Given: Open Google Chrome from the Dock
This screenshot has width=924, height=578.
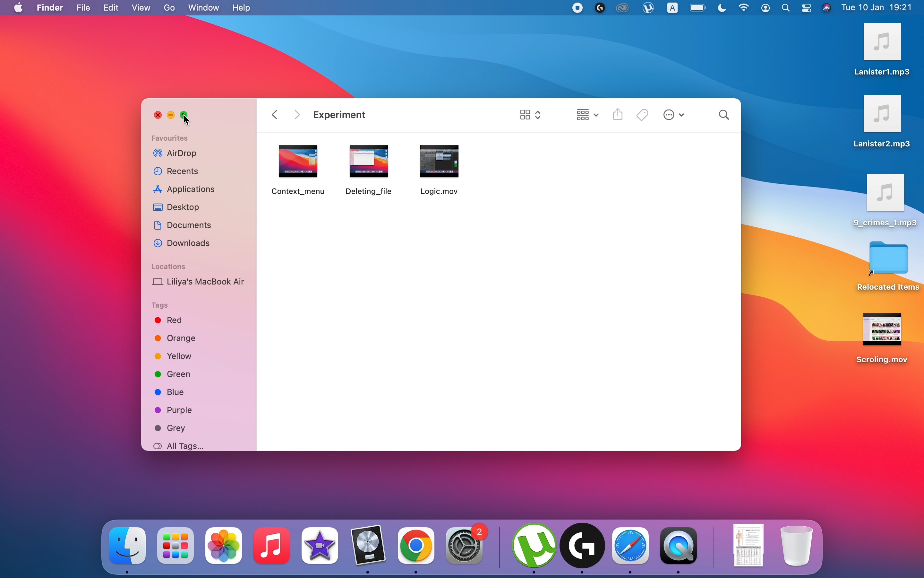Looking at the screenshot, I should point(416,546).
